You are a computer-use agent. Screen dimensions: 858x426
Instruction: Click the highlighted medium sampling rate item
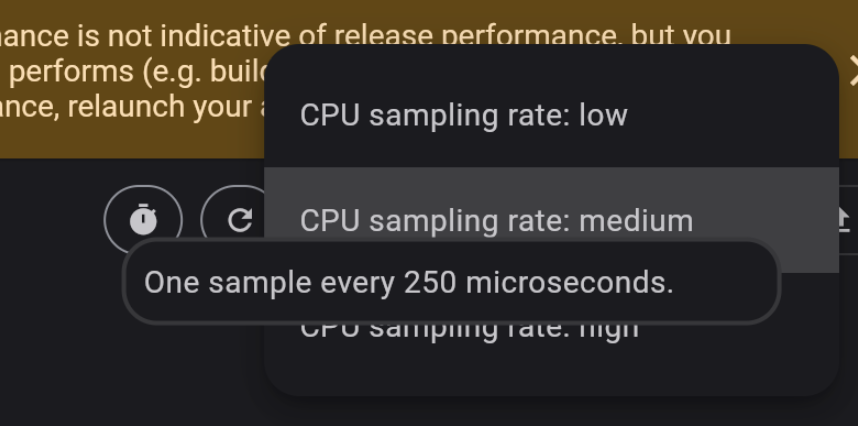point(496,220)
